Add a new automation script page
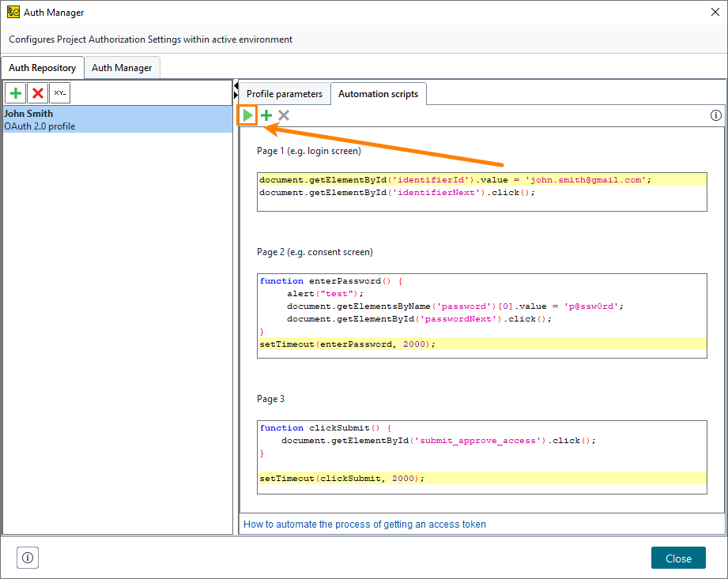The height and width of the screenshot is (579, 728). pyautogui.click(x=266, y=115)
